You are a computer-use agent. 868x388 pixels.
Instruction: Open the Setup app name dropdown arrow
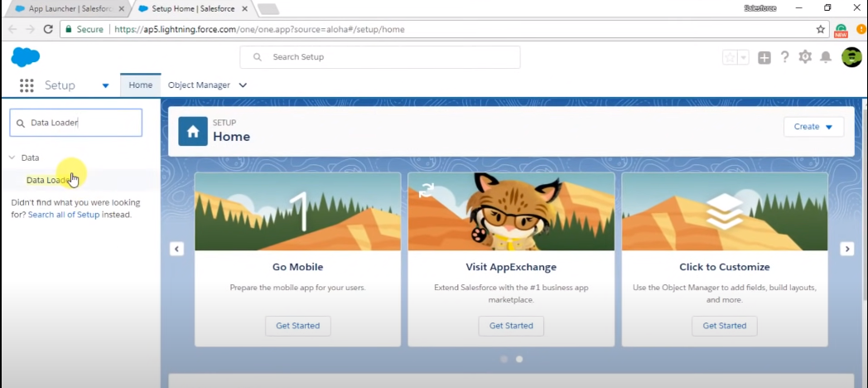[x=105, y=85]
